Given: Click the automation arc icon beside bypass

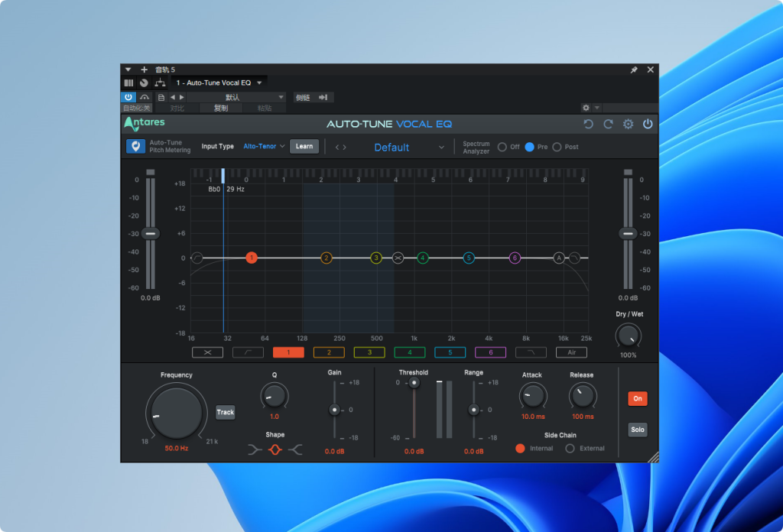Looking at the screenshot, I should [145, 97].
